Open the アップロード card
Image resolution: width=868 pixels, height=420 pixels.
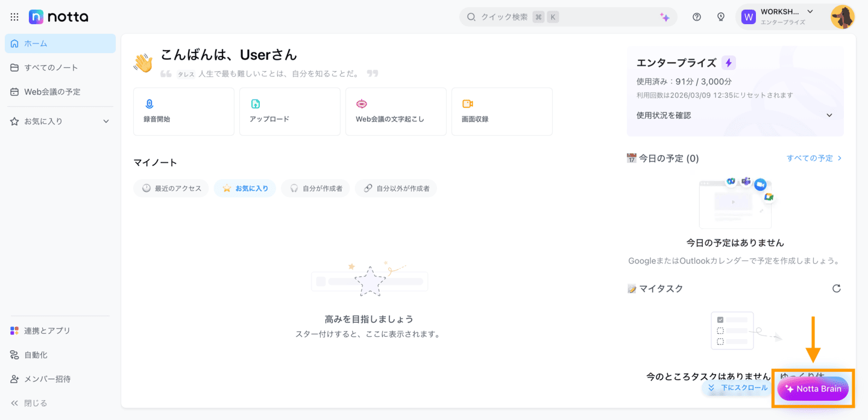coord(290,112)
